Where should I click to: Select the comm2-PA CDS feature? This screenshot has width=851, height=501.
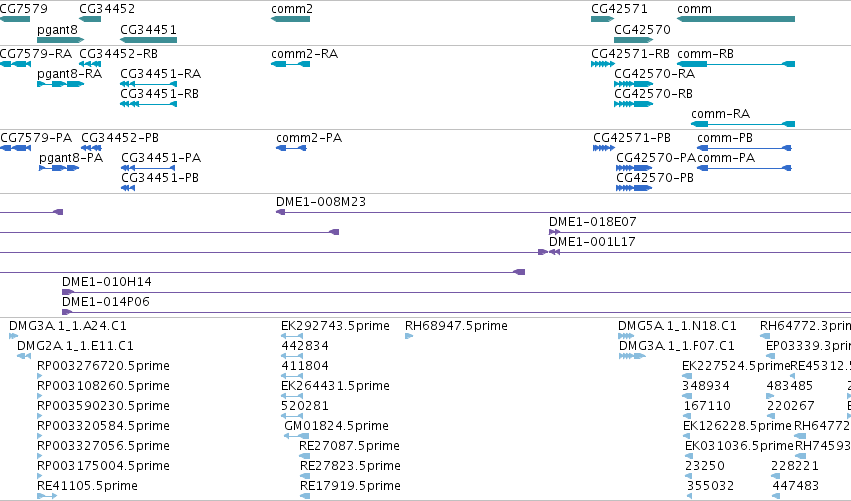point(291,148)
